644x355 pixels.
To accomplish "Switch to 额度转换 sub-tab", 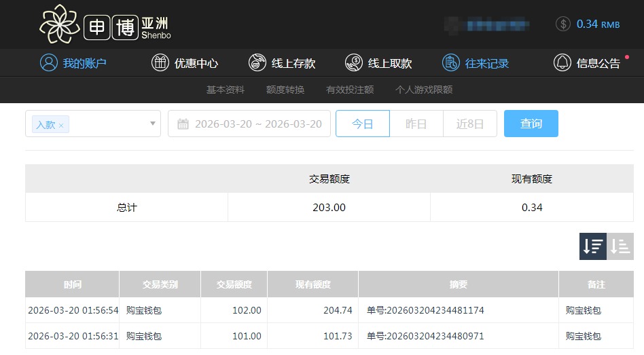I will tap(285, 90).
